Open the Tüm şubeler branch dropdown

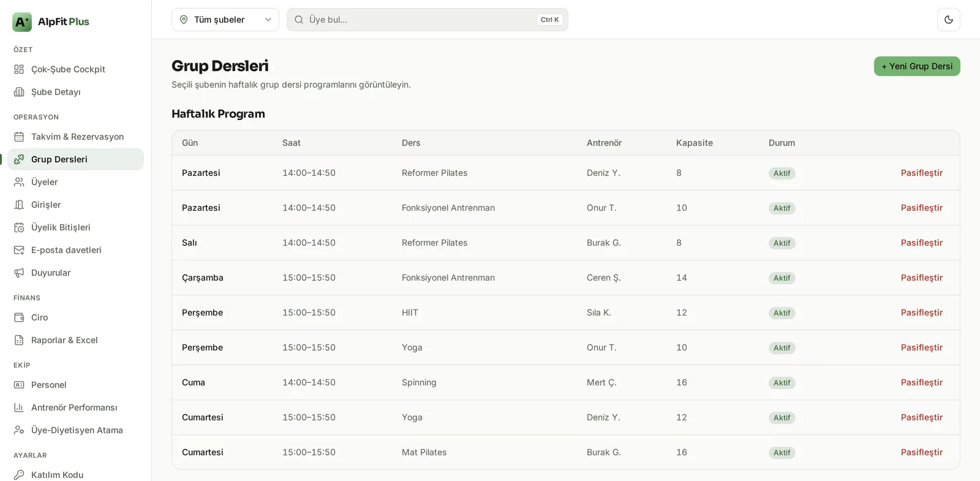[x=225, y=20]
